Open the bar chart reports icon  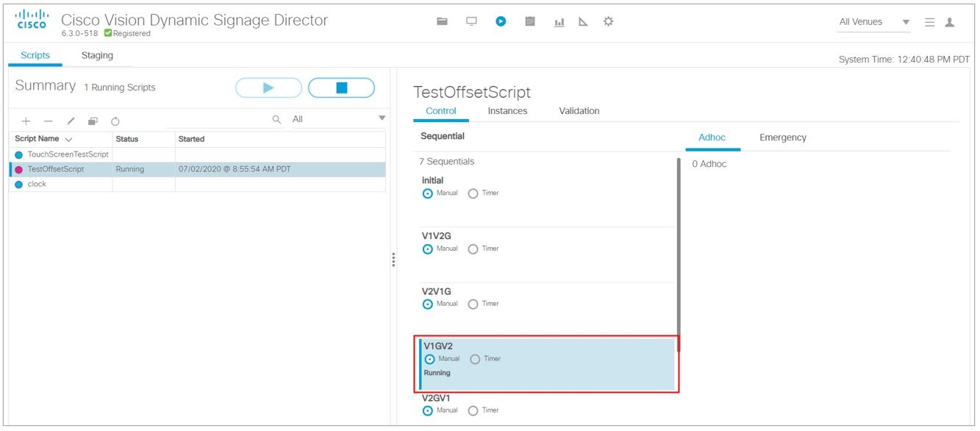point(559,23)
